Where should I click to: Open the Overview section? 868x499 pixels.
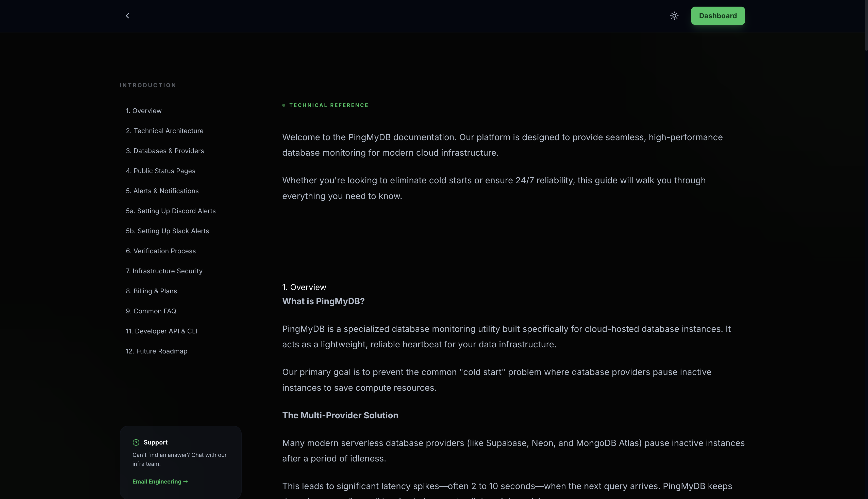coord(143,111)
